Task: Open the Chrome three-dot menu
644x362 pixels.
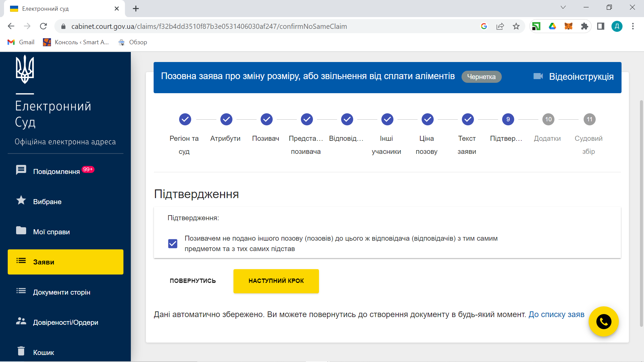Action: pyautogui.click(x=633, y=26)
